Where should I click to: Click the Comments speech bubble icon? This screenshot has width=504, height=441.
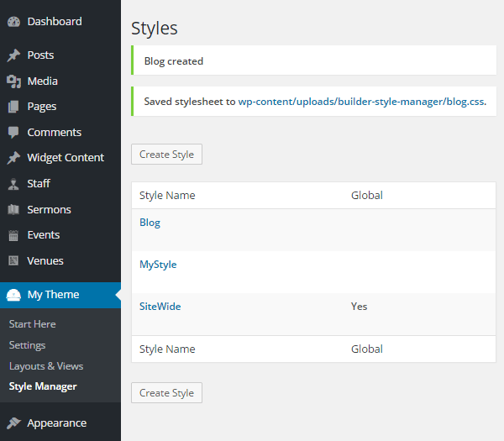point(13,133)
